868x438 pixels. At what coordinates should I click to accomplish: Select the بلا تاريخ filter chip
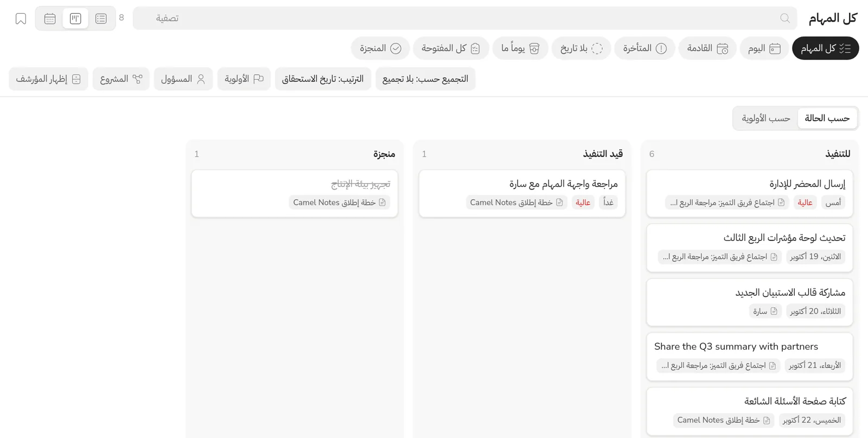click(581, 48)
